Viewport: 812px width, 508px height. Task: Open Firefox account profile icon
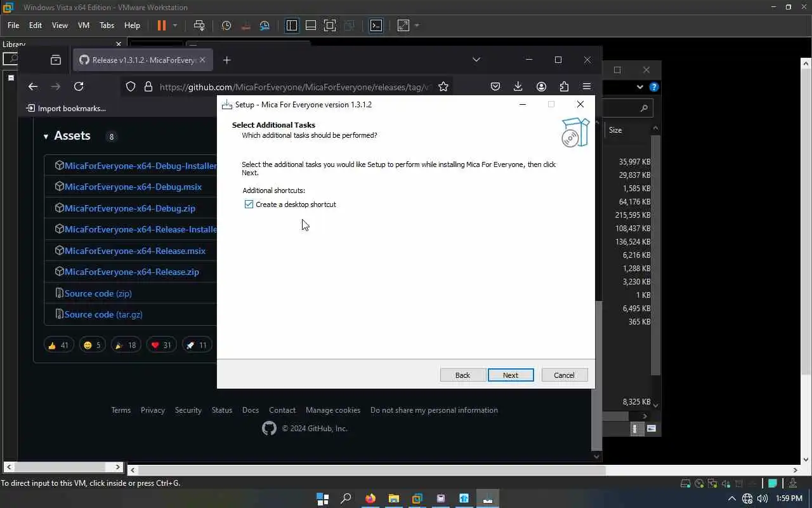tap(541, 86)
